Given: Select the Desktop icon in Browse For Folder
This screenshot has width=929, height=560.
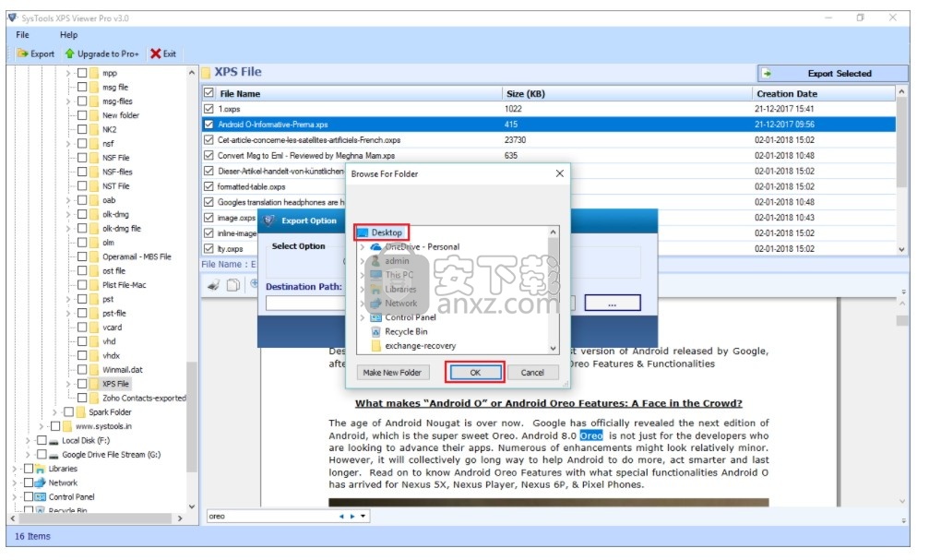Looking at the screenshot, I should click(363, 232).
